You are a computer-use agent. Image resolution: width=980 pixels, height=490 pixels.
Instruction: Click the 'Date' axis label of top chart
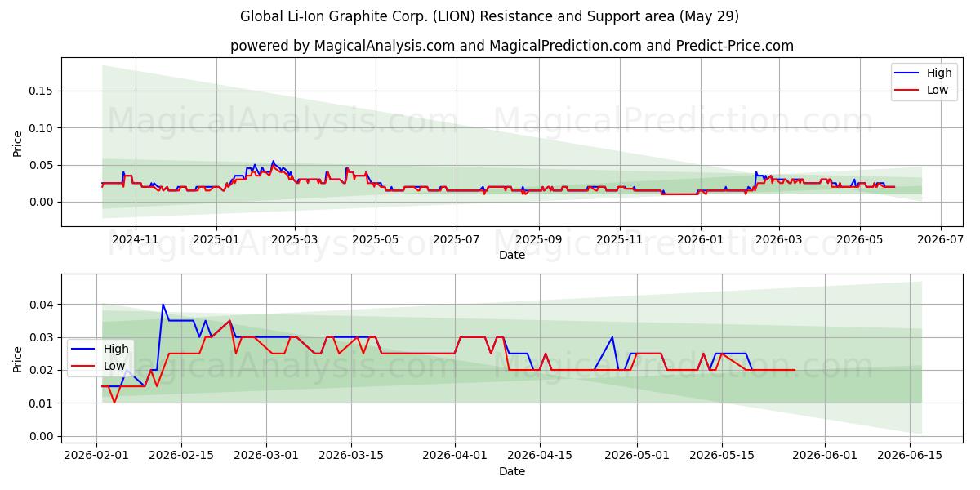[512, 256]
